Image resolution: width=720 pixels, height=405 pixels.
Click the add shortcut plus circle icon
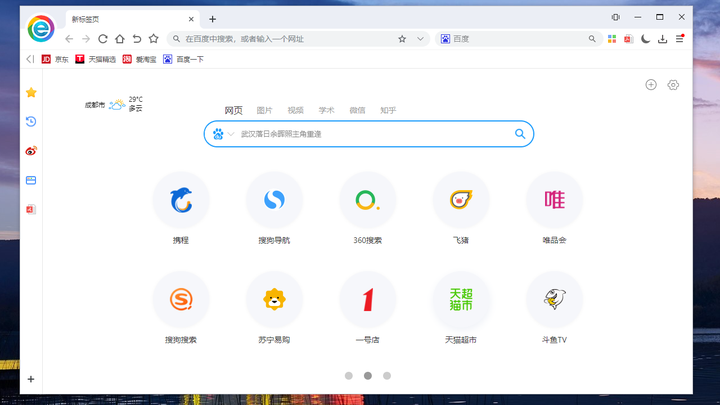[651, 85]
